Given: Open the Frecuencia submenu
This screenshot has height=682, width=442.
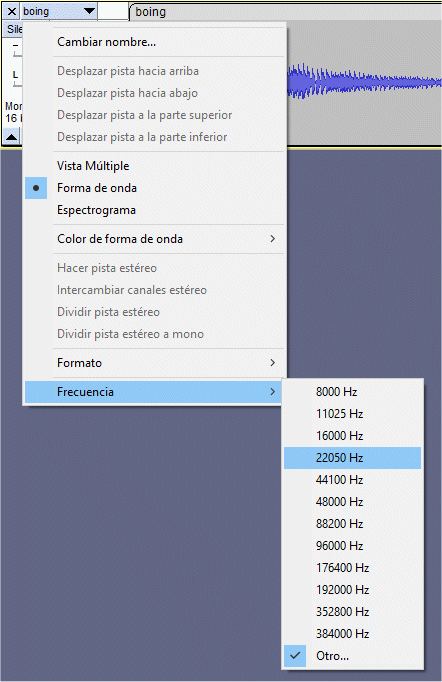Looking at the screenshot, I should (154, 392).
